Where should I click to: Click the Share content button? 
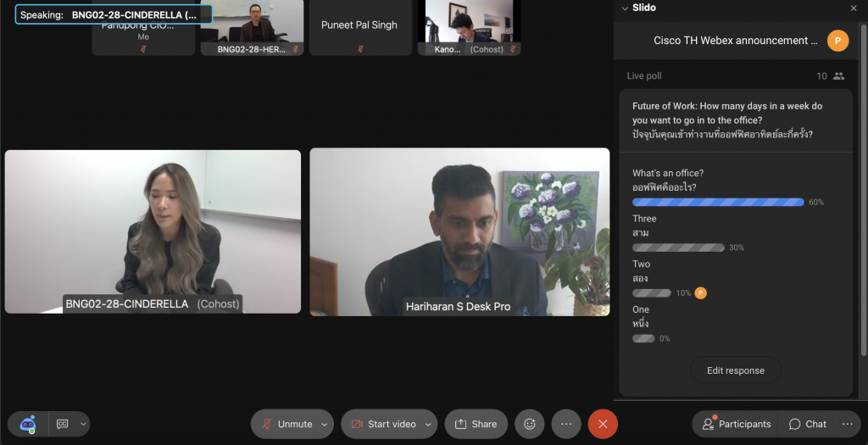476,424
